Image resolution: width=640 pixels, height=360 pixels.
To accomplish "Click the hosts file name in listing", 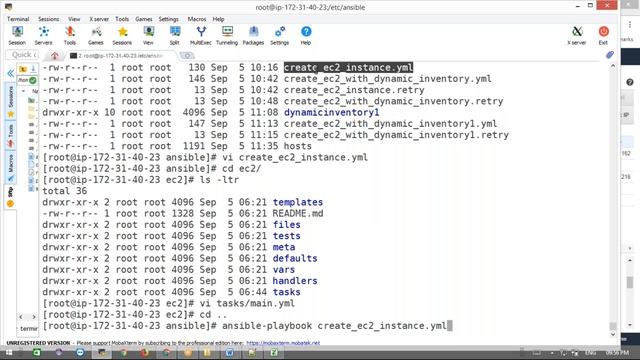I will [298, 146].
